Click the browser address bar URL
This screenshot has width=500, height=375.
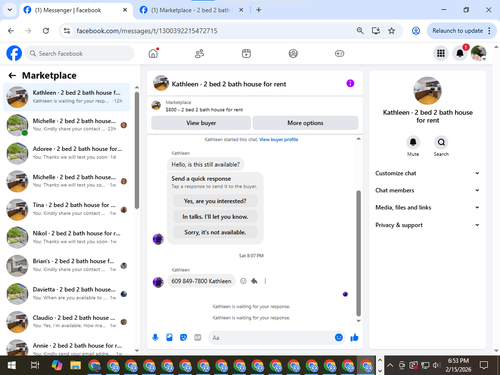(x=147, y=31)
